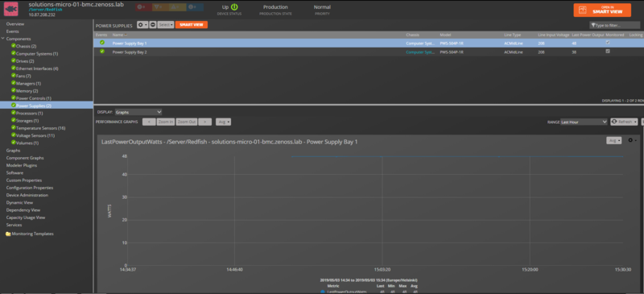Open Software in the left navigation

coord(14,172)
